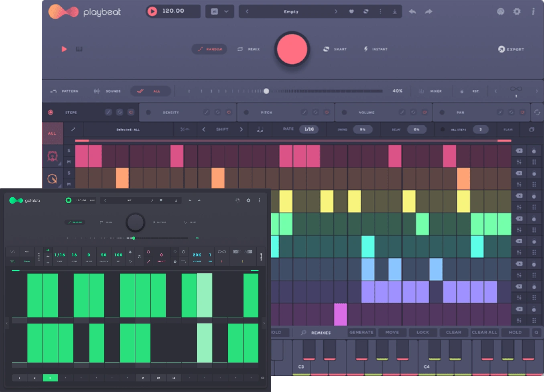Screen dimensions: 544x392
Task: Enable the Density randomization toggle
Action: pos(148,112)
